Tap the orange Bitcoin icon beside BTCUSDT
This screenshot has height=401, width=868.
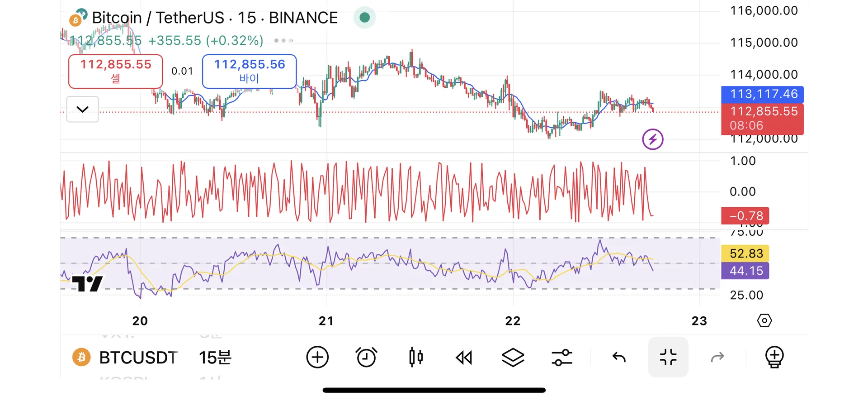click(x=81, y=358)
